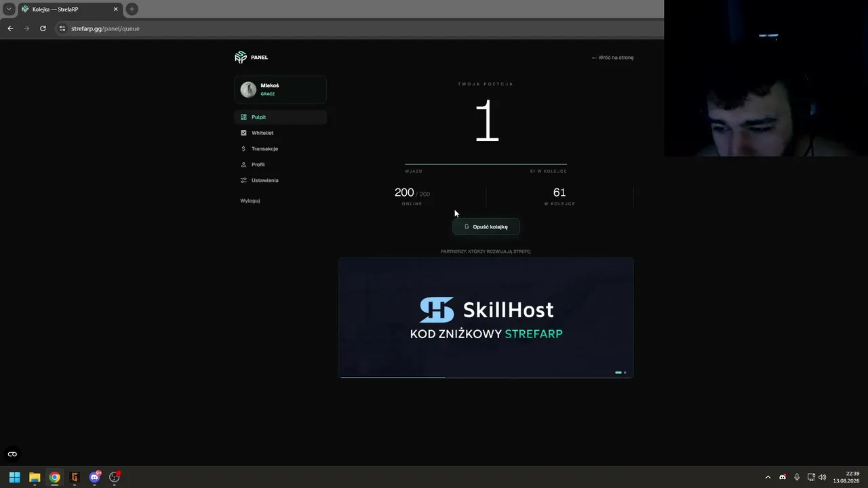Open Ustawienia in the sidebar

280,180
